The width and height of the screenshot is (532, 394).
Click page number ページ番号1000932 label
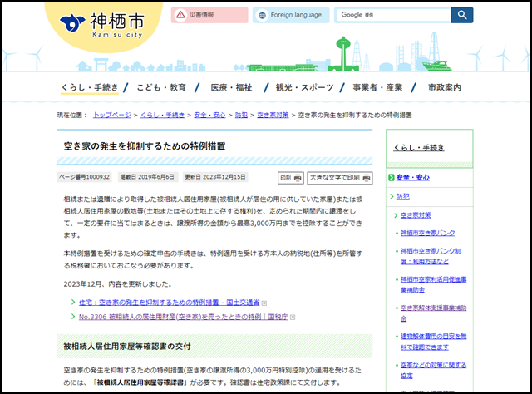point(84,177)
